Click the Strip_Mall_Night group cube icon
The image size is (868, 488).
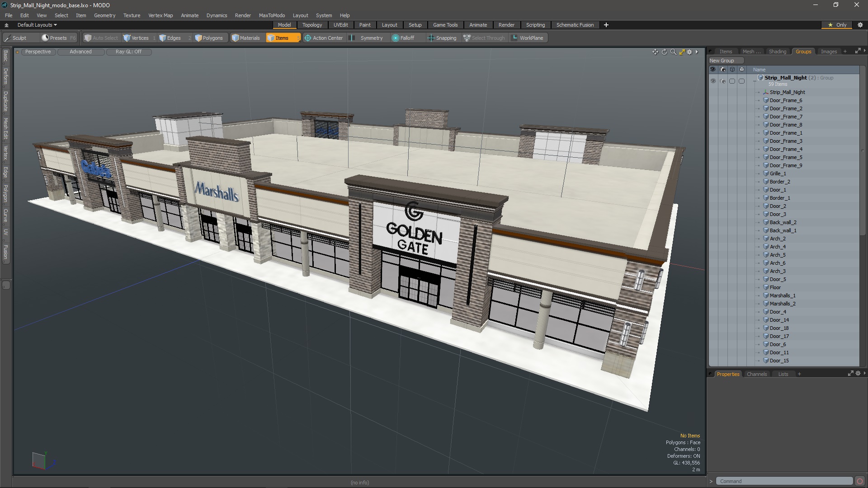tap(760, 78)
